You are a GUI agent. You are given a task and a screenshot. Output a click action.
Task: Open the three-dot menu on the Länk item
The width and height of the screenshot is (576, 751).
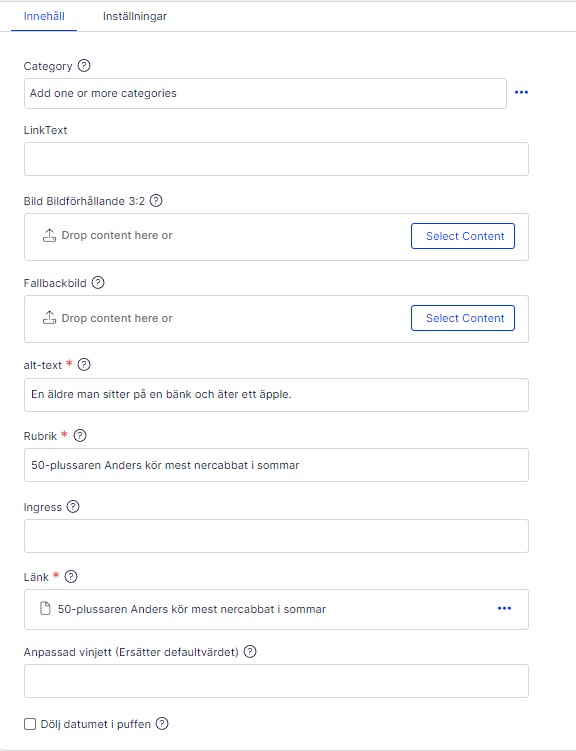(504, 608)
